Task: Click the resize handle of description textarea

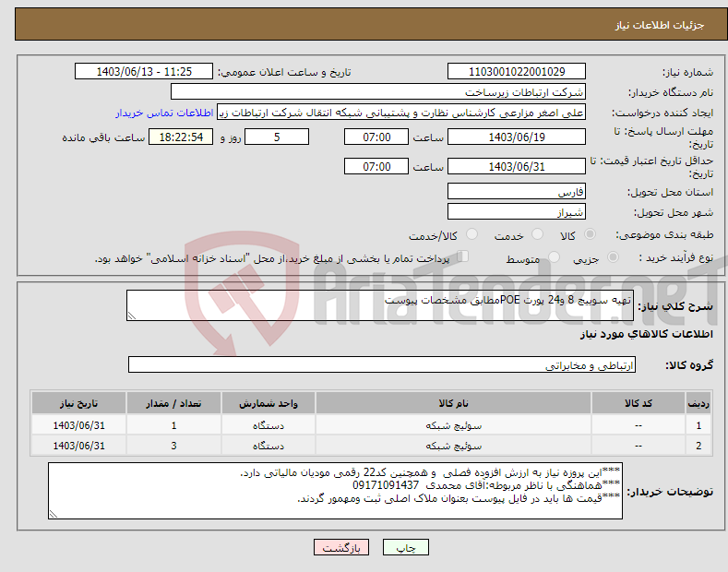Action: tap(131, 316)
